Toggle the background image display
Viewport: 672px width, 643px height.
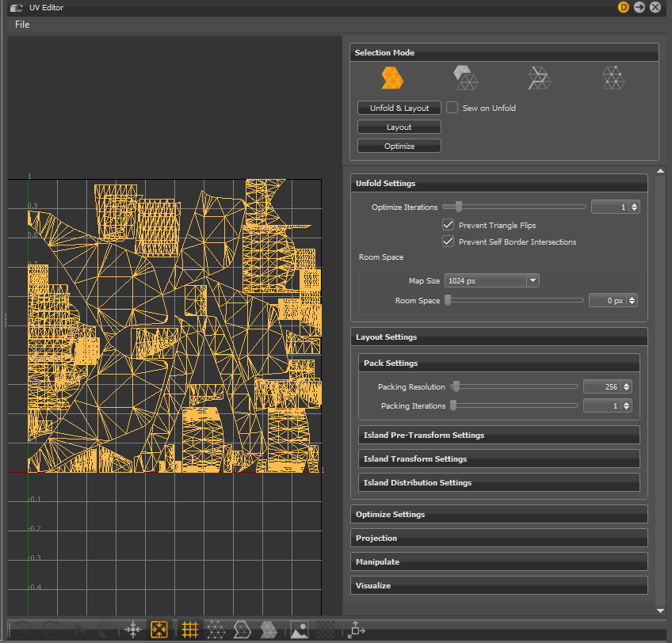tap(299, 629)
